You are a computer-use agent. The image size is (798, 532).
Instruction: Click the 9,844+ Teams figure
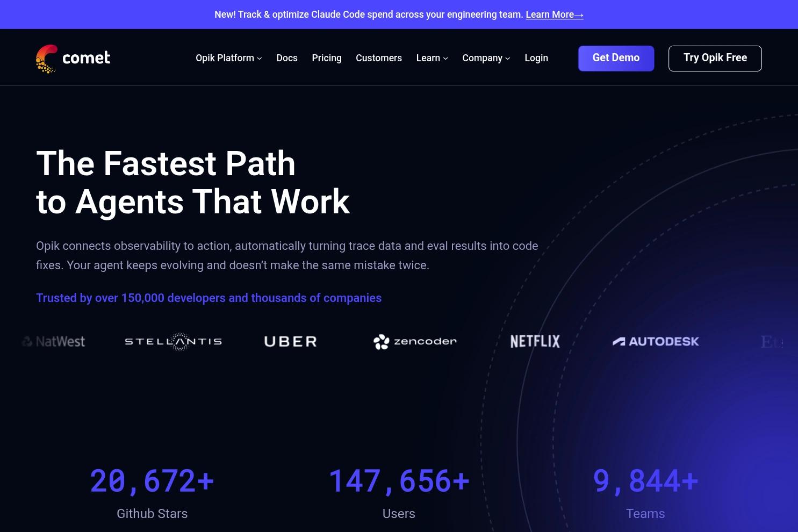point(645,481)
